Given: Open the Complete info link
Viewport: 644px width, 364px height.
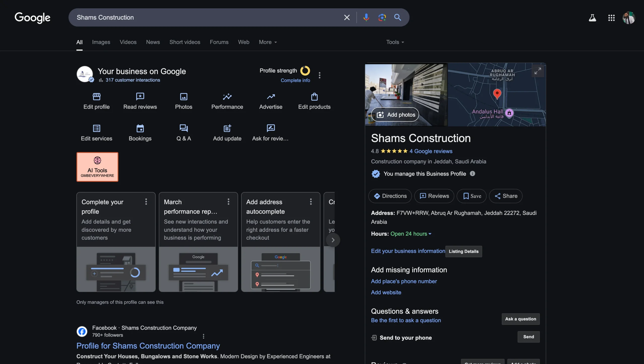Looking at the screenshot, I should pyautogui.click(x=295, y=80).
